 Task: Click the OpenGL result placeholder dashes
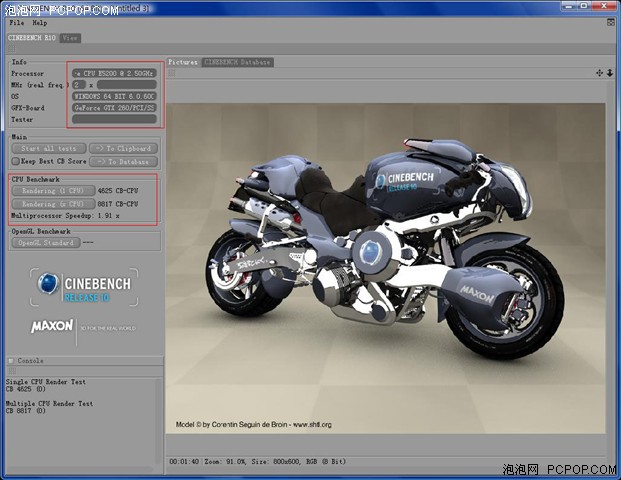click(88, 242)
